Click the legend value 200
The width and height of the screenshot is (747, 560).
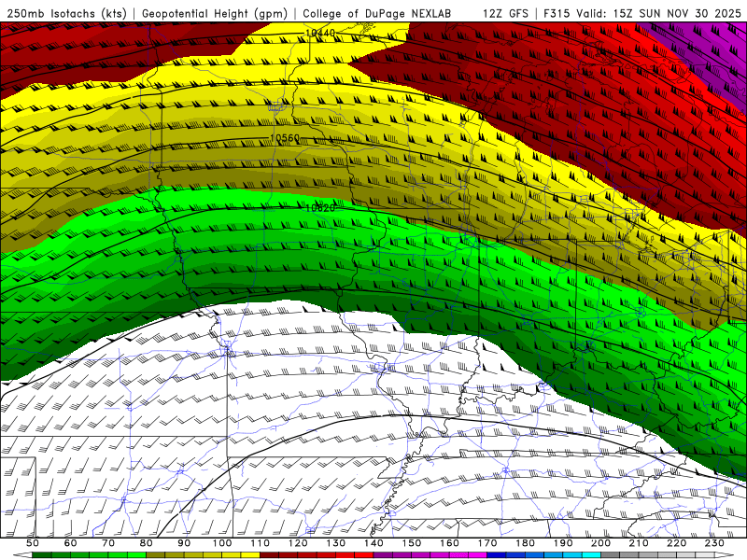tap(600, 543)
